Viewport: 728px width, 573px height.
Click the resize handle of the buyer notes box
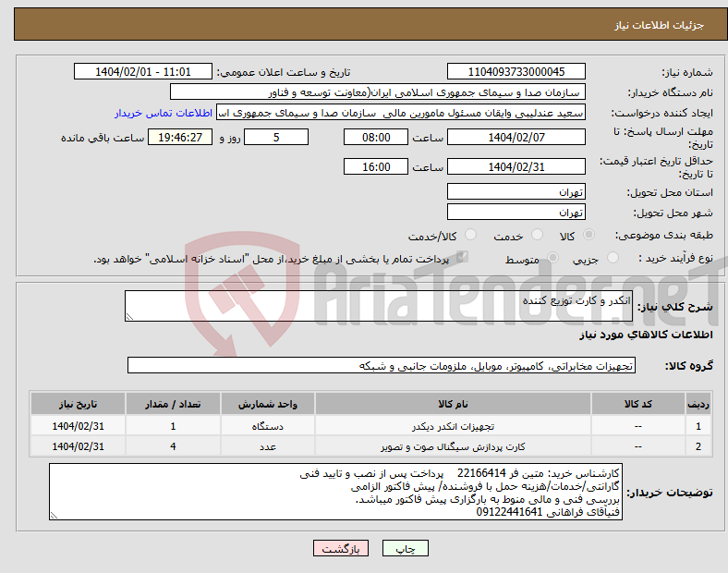click(54, 516)
